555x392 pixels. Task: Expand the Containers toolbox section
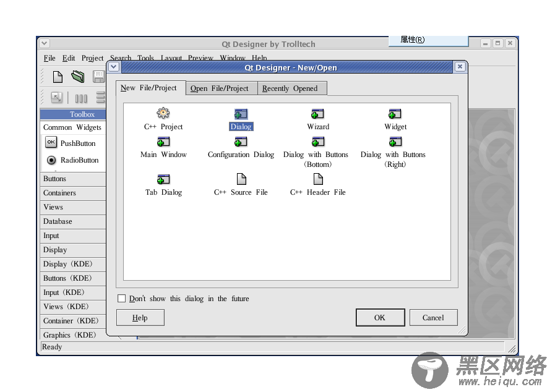click(x=73, y=193)
